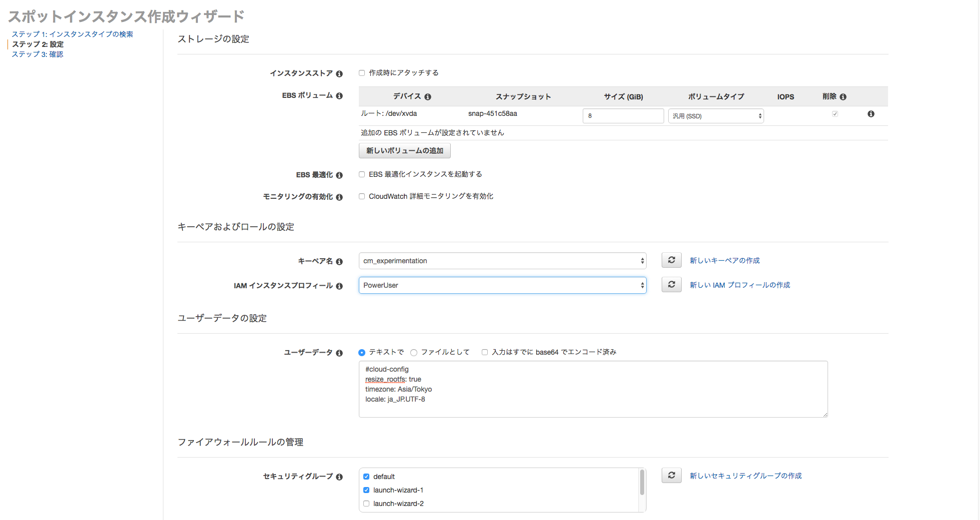The image size is (980, 520).
Task: Refresh the IAM instance profile list
Action: pyautogui.click(x=672, y=285)
